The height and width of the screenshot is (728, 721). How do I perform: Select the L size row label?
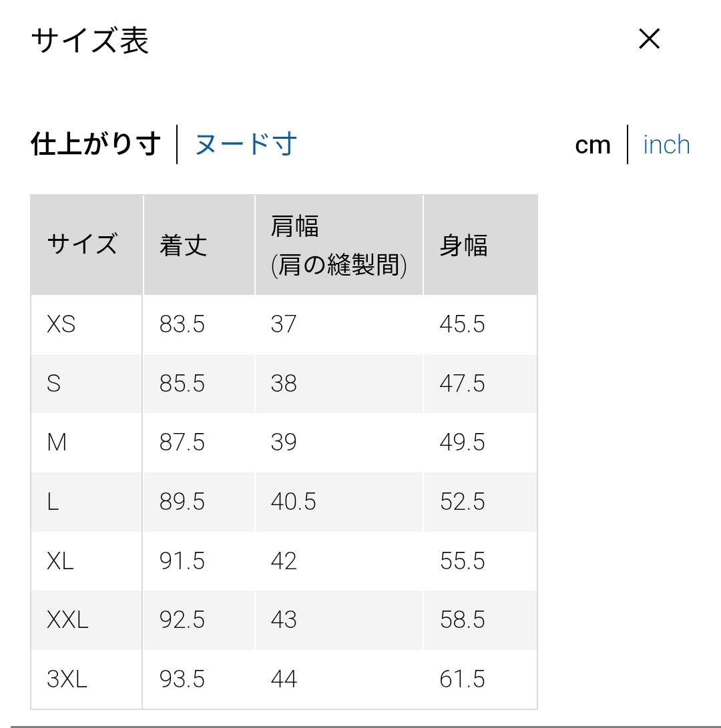click(x=53, y=502)
